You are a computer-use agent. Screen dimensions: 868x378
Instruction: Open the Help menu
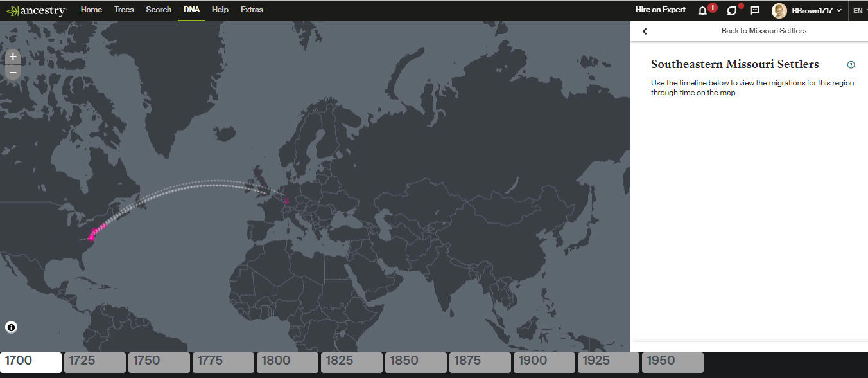(x=220, y=10)
